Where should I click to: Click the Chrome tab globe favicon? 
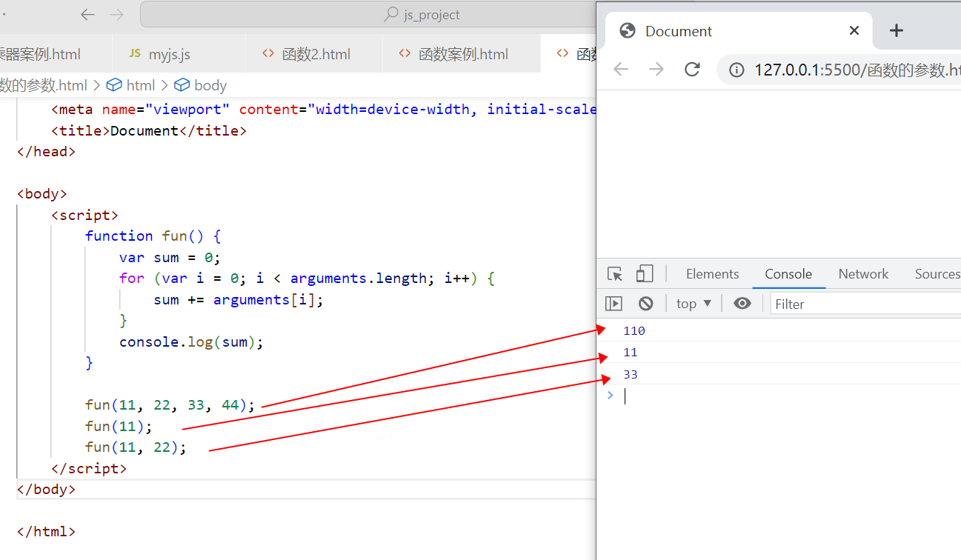pyautogui.click(x=628, y=30)
